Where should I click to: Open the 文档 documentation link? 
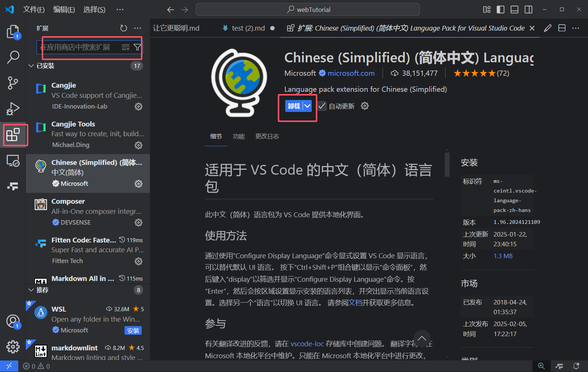click(355, 303)
